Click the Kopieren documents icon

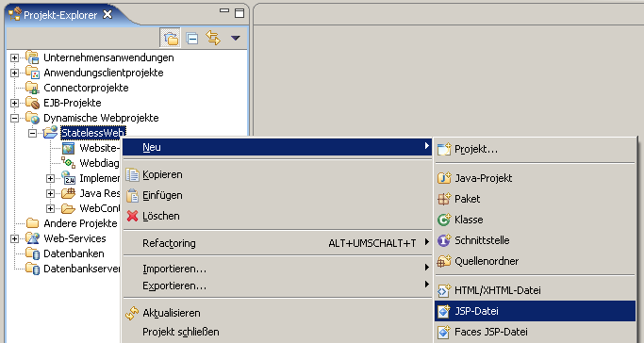(132, 174)
